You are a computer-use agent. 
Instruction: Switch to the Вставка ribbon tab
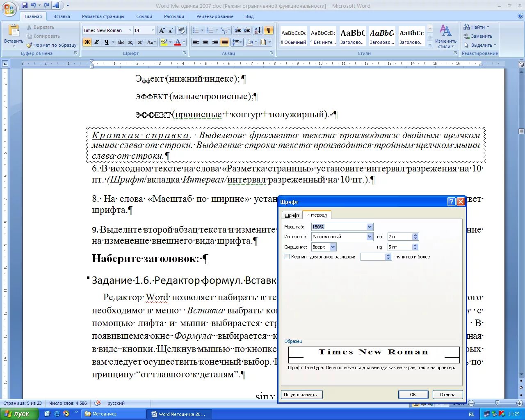click(x=62, y=16)
